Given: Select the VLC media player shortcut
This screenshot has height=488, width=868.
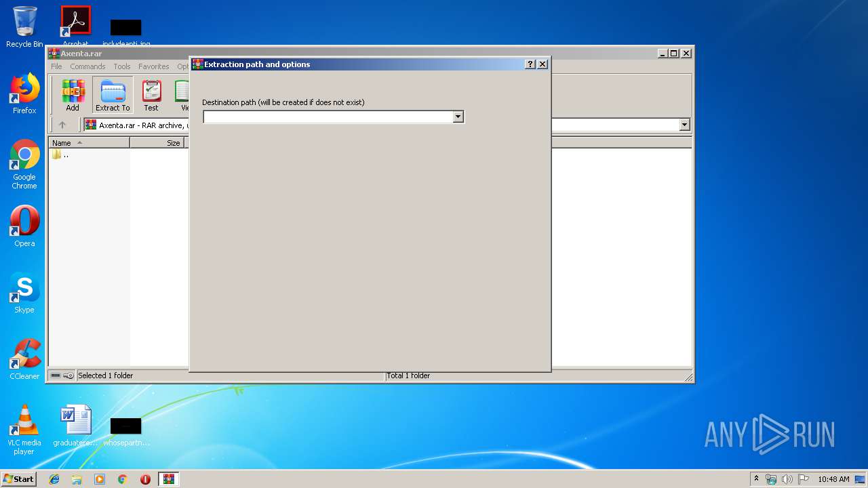Looking at the screenshot, I should [24, 430].
